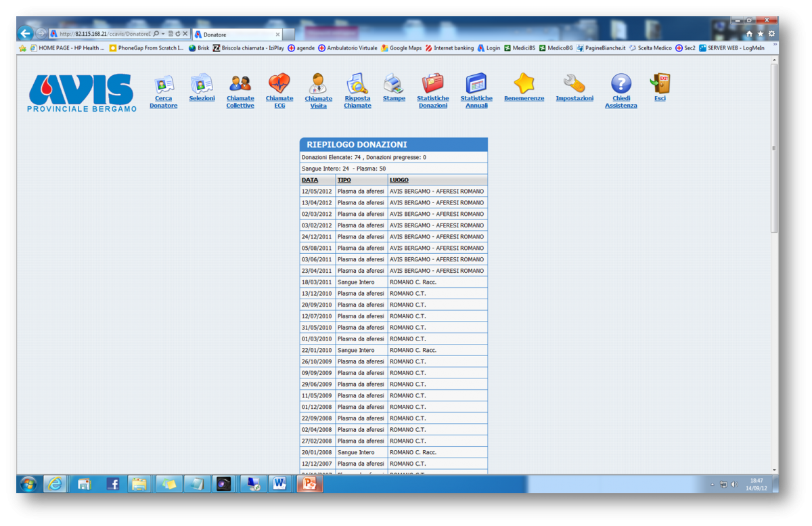The width and height of the screenshot is (812, 526).
Task: Click Sangue Intero in the 18/03/2011 row
Action: pyautogui.click(x=356, y=282)
